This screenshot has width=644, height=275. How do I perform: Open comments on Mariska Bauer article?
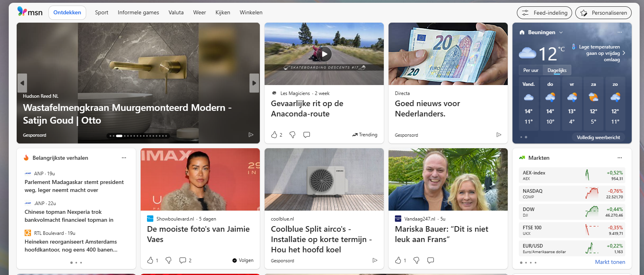tap(431, 260)
